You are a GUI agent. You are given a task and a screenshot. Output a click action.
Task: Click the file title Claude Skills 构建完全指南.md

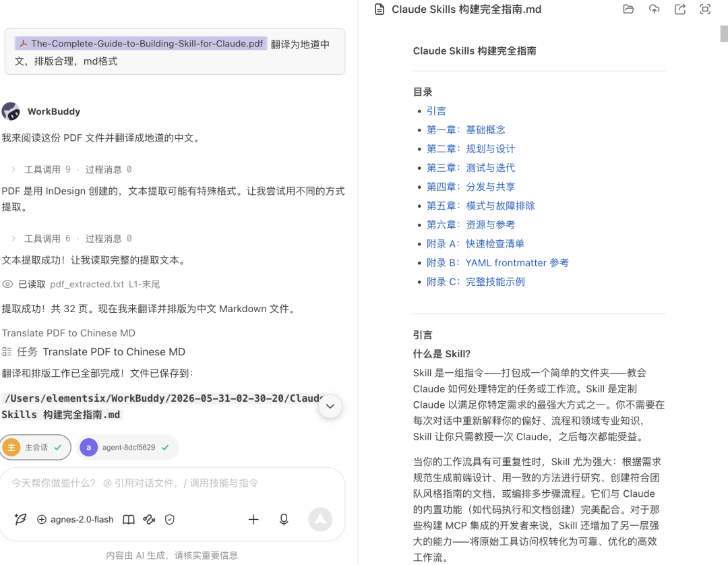tap(466, 9)
